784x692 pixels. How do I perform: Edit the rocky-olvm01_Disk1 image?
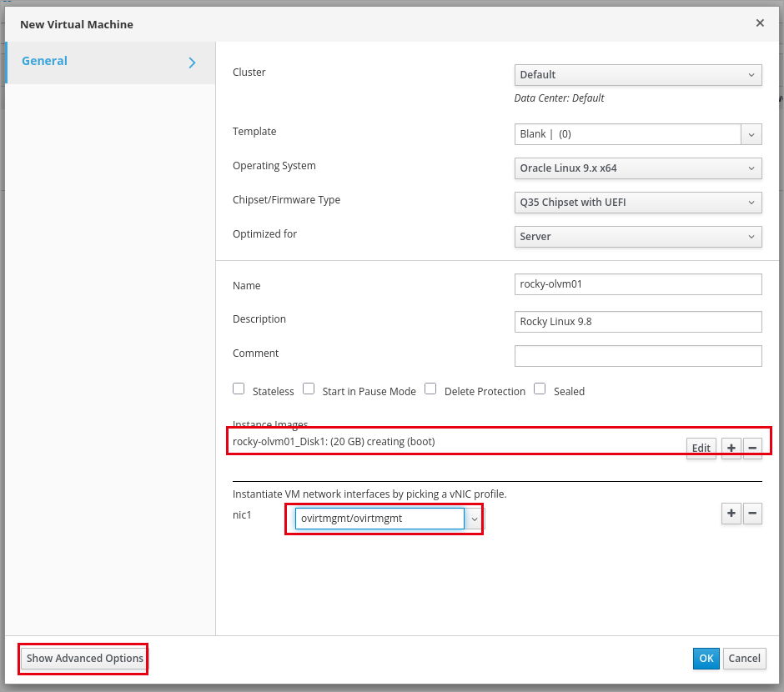(701, 449)
